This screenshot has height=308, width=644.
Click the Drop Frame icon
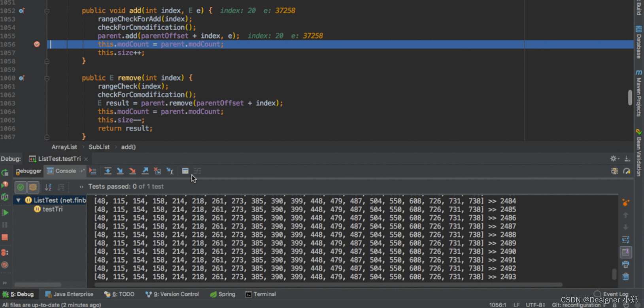click(x=157, y=171)
